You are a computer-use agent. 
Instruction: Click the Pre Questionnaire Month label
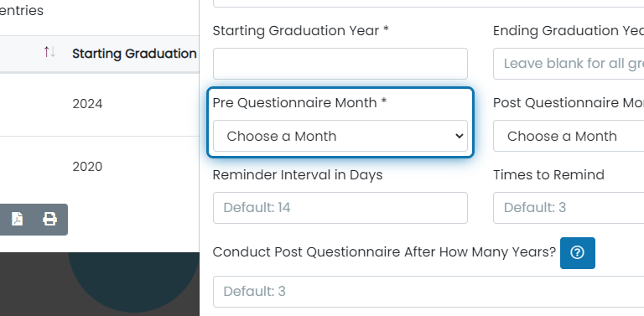coord(300,102)
